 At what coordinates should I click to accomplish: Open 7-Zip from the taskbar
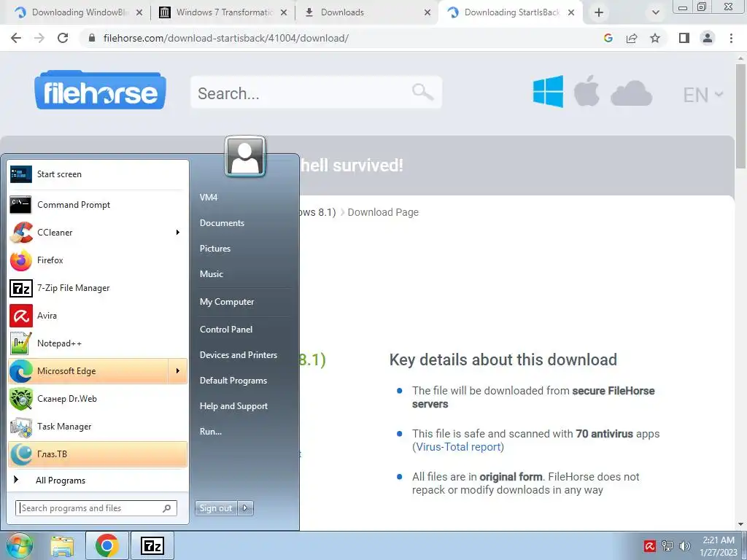tap(152, 545)
